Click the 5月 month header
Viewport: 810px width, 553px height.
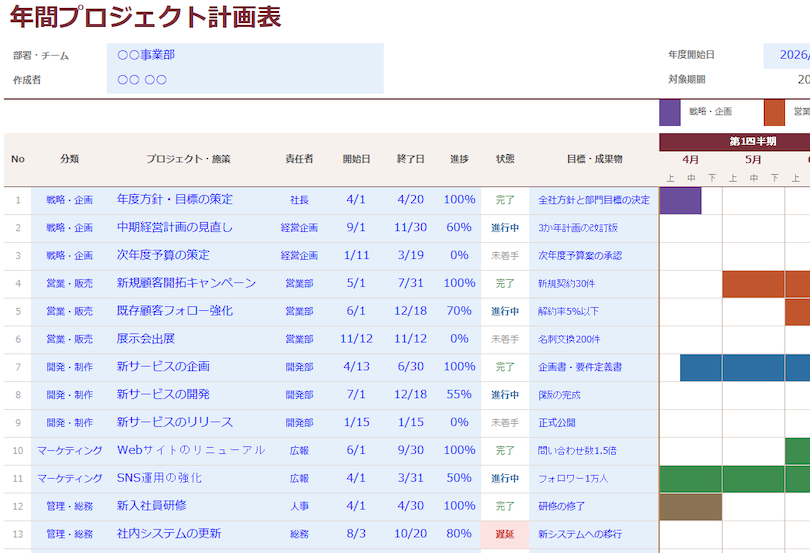[x=753, y=160]
